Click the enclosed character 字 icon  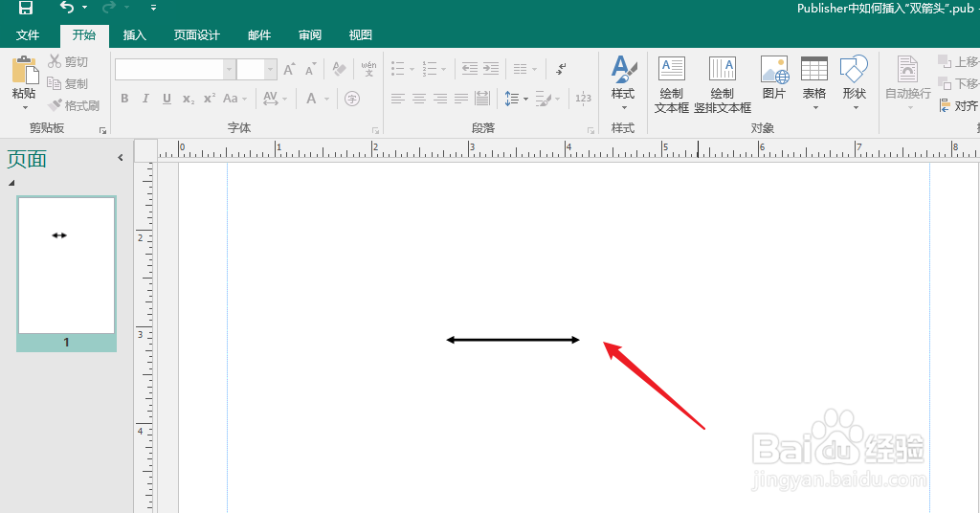click(352, 98)
